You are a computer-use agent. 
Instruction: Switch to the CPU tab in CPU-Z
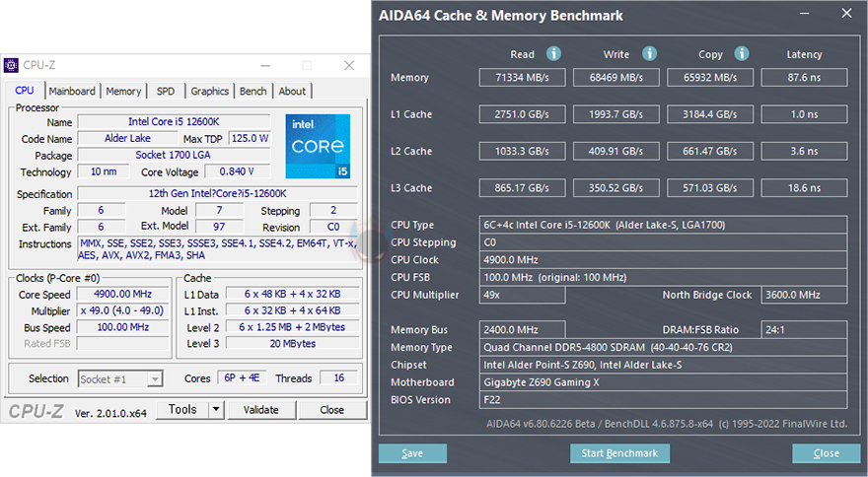pyautogui.click(x=25, y=91)
